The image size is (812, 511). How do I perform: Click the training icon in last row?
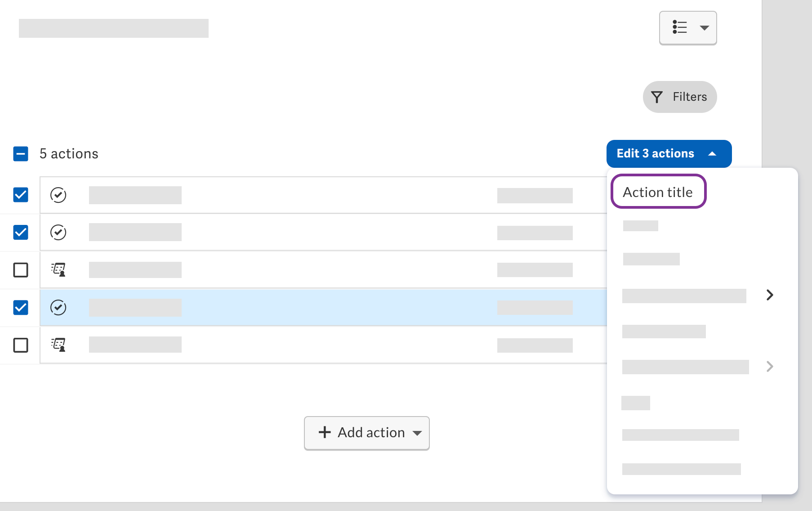point(58,345)
